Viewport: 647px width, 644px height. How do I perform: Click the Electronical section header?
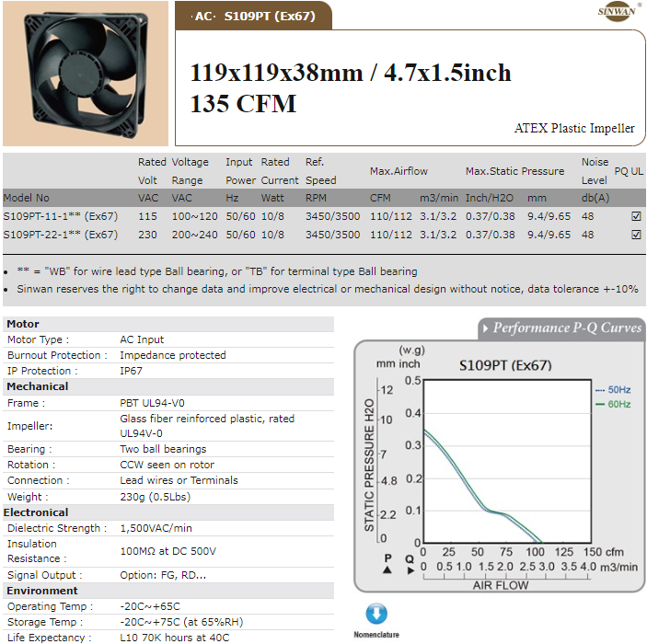point(38,512)
